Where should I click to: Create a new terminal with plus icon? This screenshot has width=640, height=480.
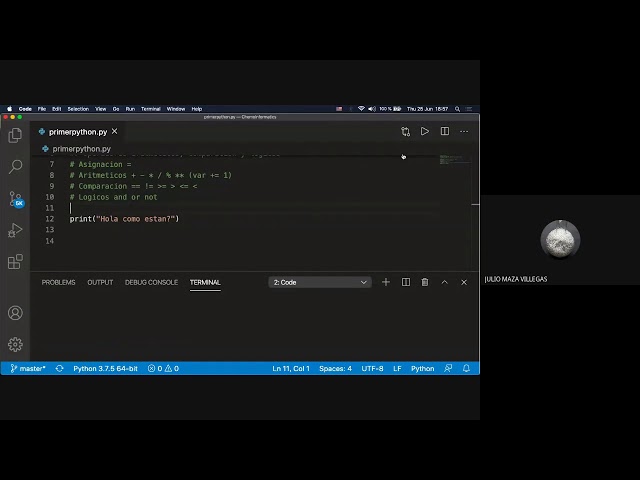click(386, 282)
